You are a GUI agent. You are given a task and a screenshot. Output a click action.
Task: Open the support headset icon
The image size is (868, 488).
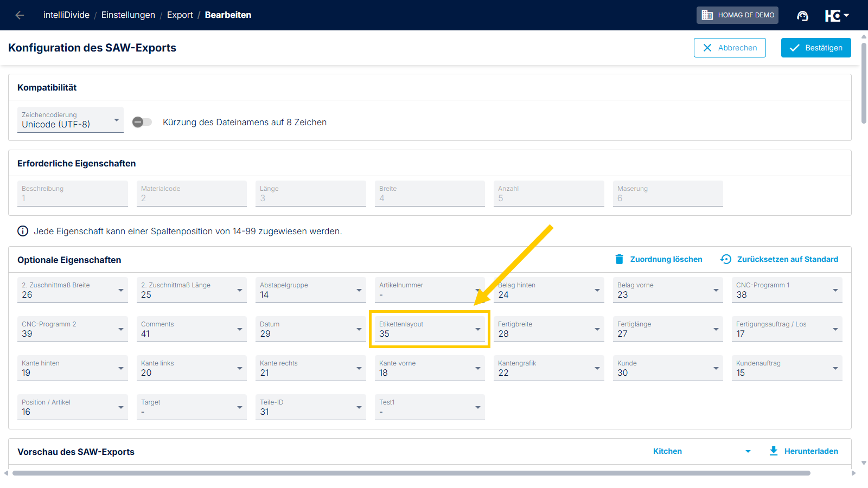pyautogui.click(x=802, y=16)
